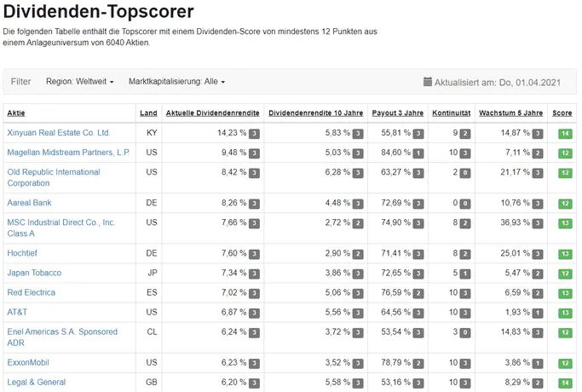Screen dimensions: 582x392
Task: Click green score badge for Aareal Bank
Action: 565,204
